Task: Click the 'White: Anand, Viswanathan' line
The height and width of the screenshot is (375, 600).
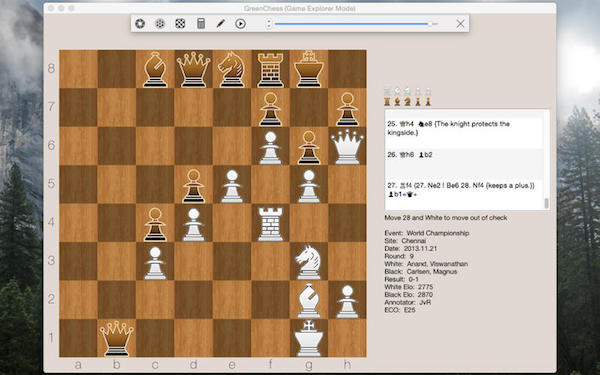Action: pos(426,264)
